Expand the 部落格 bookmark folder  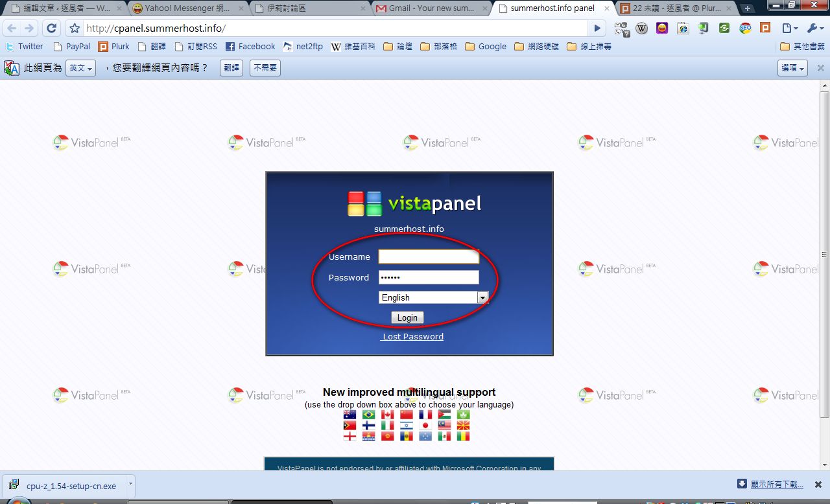[x=438, y=47]
